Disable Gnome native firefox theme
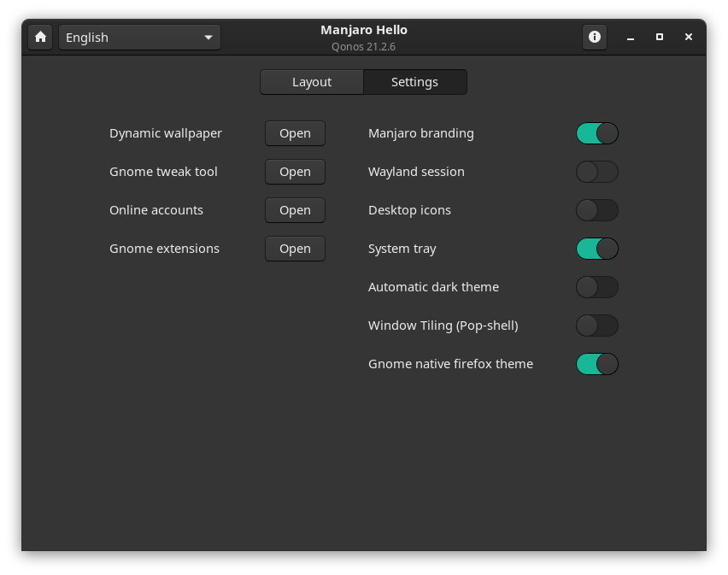This screenshot has height=575, width=728. click(x=597, y=364)
